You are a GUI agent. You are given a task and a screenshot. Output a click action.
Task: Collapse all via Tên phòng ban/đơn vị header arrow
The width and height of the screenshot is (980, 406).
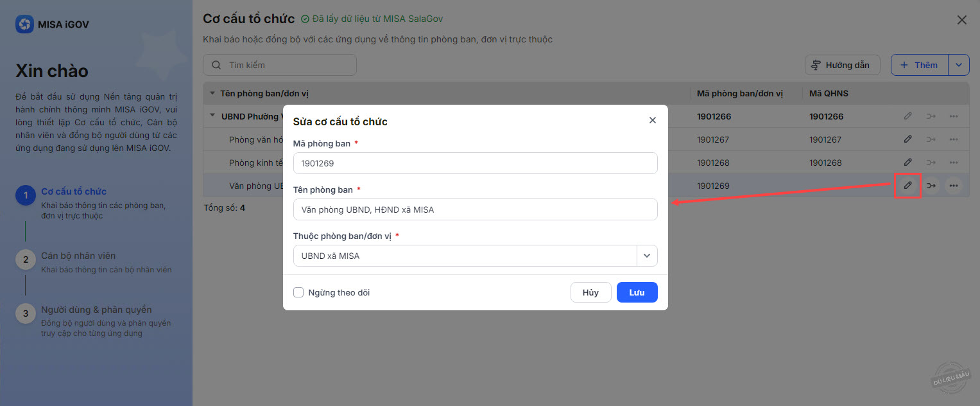212,93
